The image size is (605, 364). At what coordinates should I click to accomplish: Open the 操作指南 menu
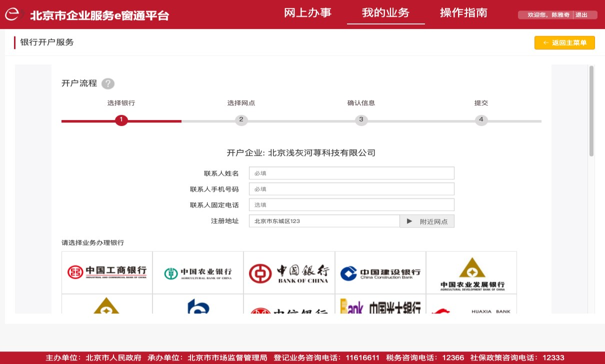[463, 13]
